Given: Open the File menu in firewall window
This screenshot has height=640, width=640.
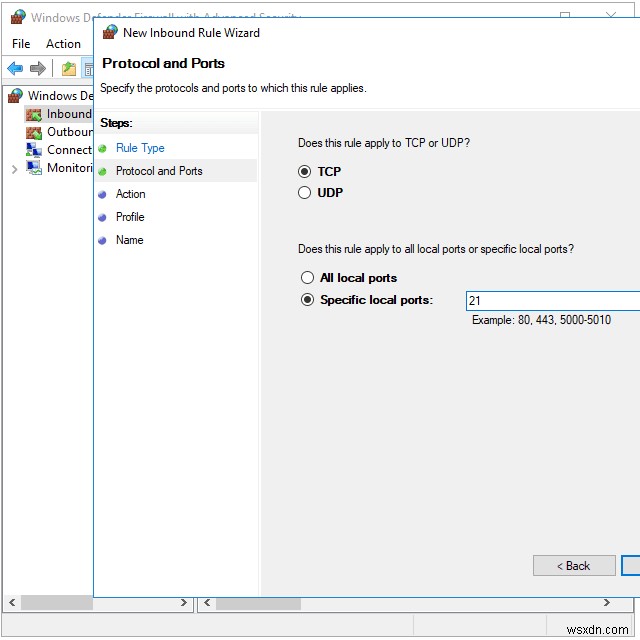Looking at the screenshot, I should pyautogui.click(x=21, y=44).
